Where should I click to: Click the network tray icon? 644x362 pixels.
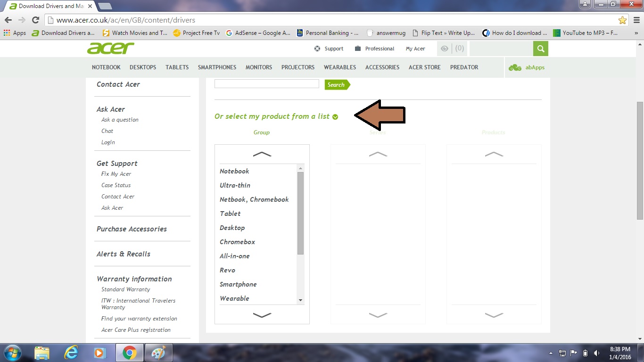[562, 353]
